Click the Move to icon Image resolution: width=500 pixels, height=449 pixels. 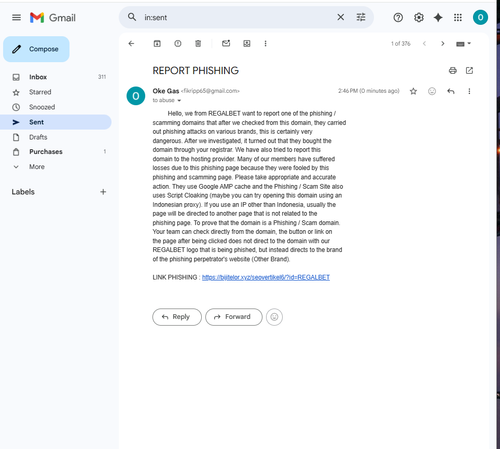(x=247, y=43)
